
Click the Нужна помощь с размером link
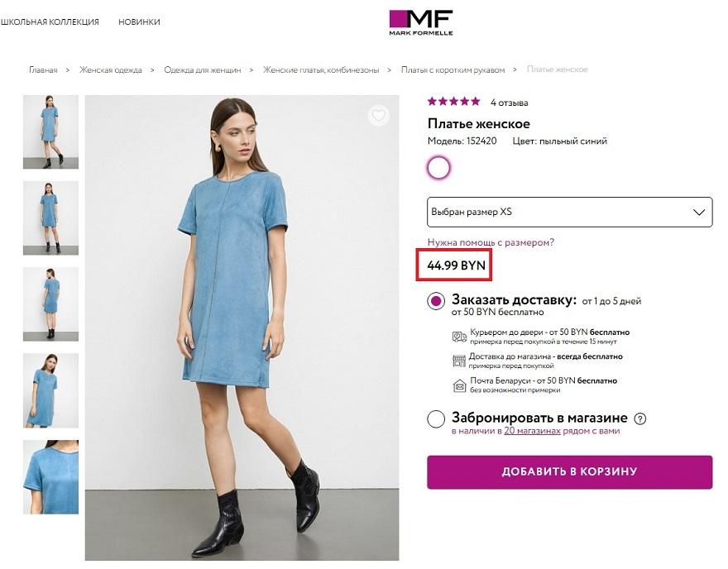(x=491, y=242)
